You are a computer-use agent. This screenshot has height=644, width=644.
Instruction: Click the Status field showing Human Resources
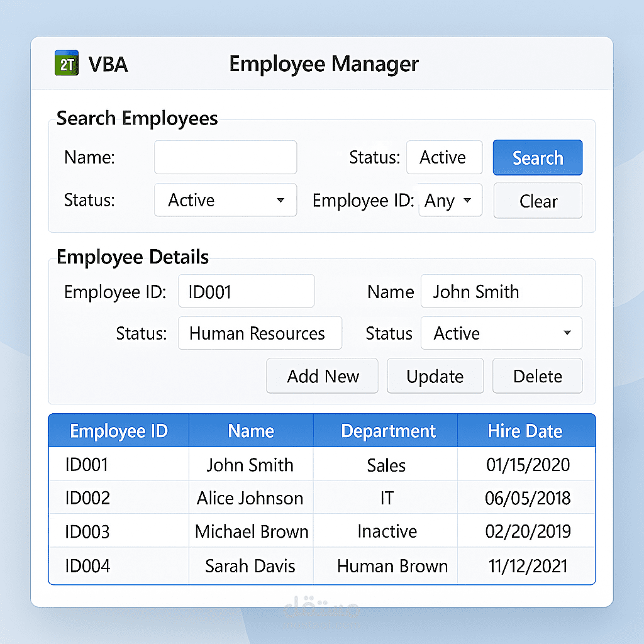click(x=260, y=333)
